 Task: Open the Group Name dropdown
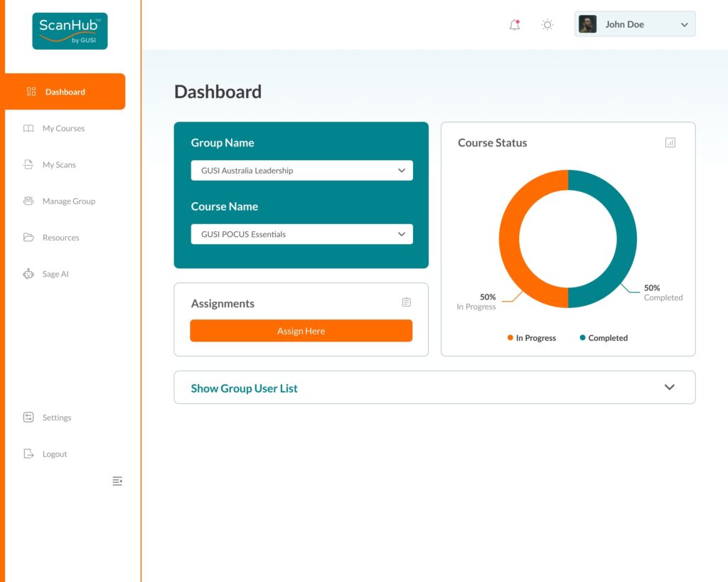[301, 171]
